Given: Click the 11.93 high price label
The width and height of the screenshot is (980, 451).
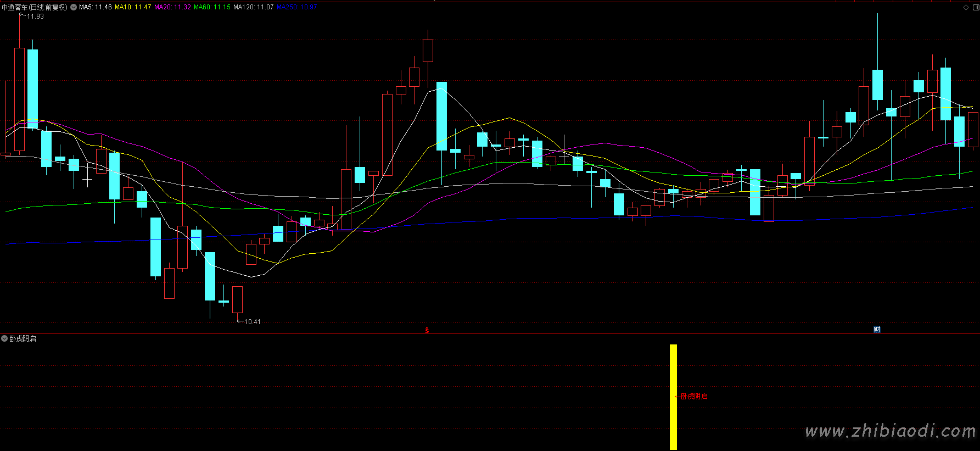Looking at the screenshot, I should [x=35, y=16].
